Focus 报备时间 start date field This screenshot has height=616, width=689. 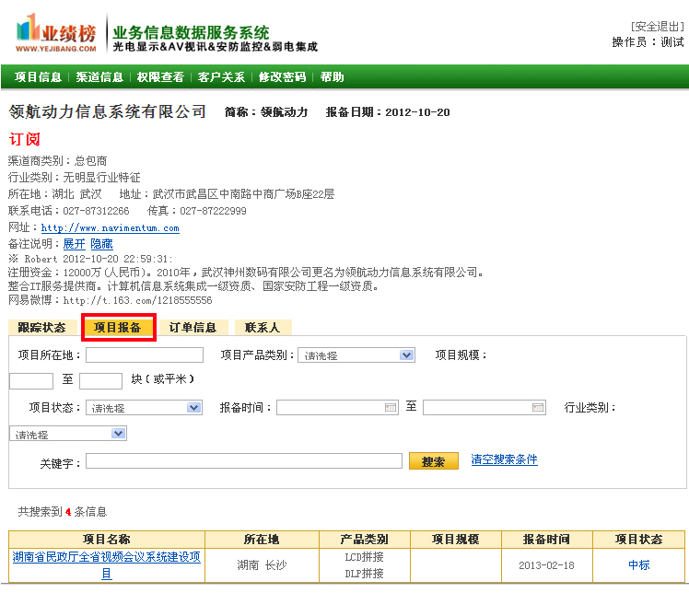[x=337, y=408]
